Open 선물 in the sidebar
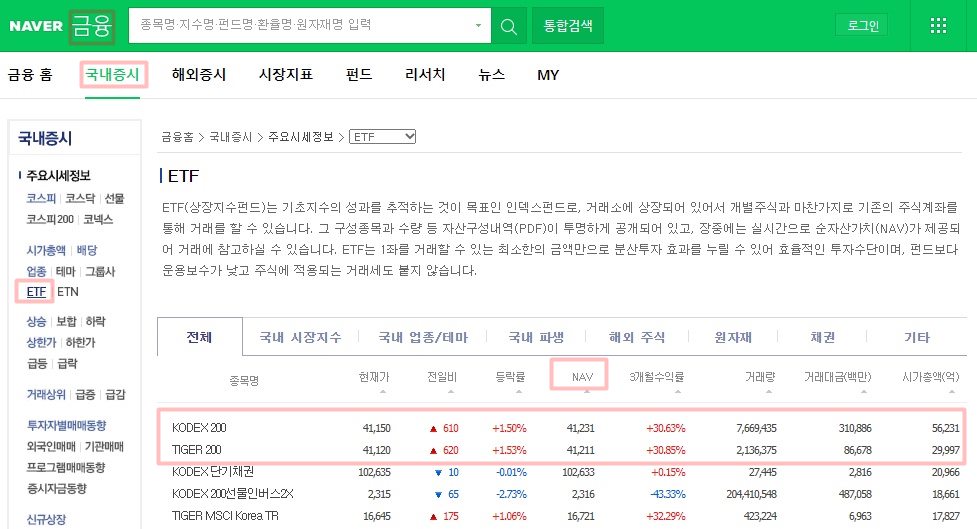977x529 pixels. [114, 198]
